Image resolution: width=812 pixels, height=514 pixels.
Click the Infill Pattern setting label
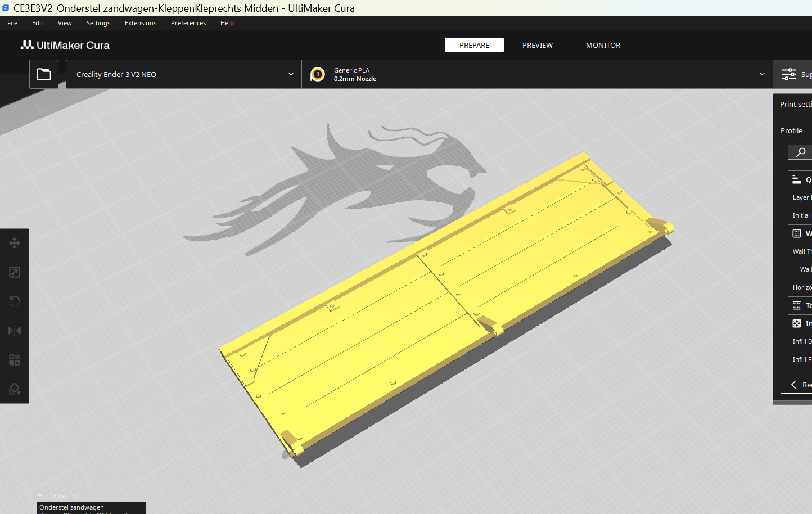point(802,359)
